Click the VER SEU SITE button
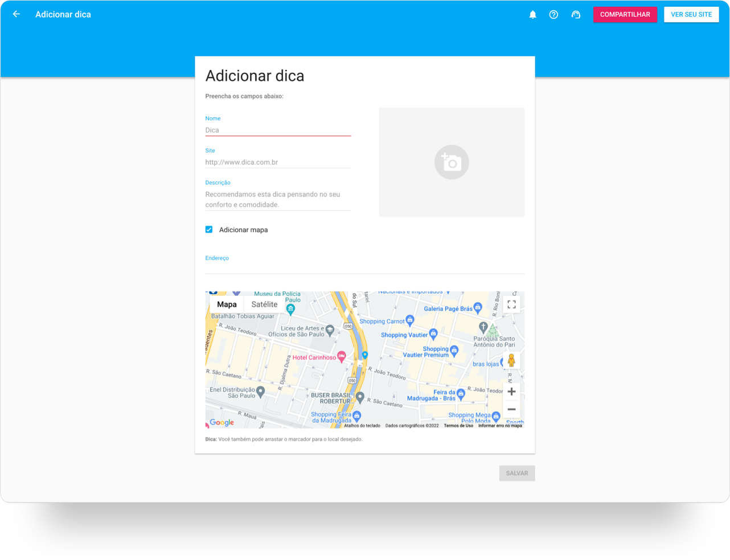The width and height of the screenshot is (730, 560). [x=691, y=14]
